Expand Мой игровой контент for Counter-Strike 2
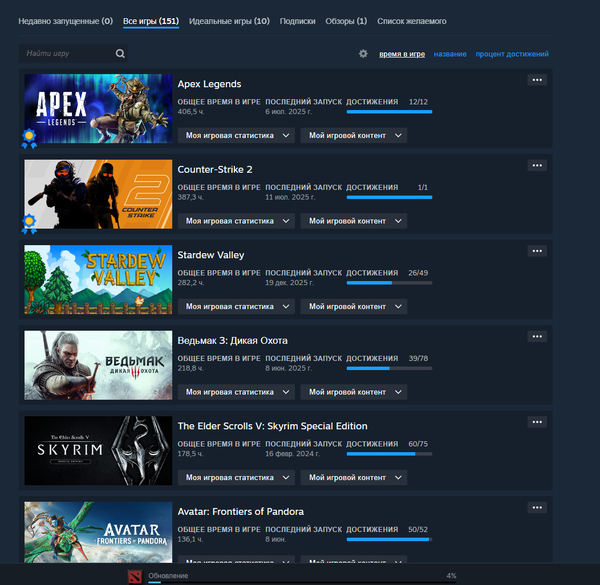This screenshot has height=585, width=600. point(354,221)
